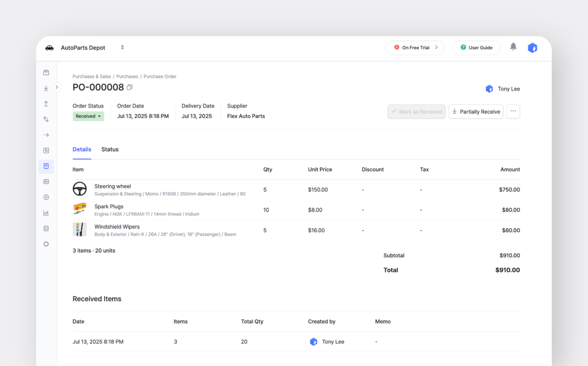Copy the PO-000008 number using the copy icon
The height and width of the screenshot is (366, 588).
(x=129, y=87)
